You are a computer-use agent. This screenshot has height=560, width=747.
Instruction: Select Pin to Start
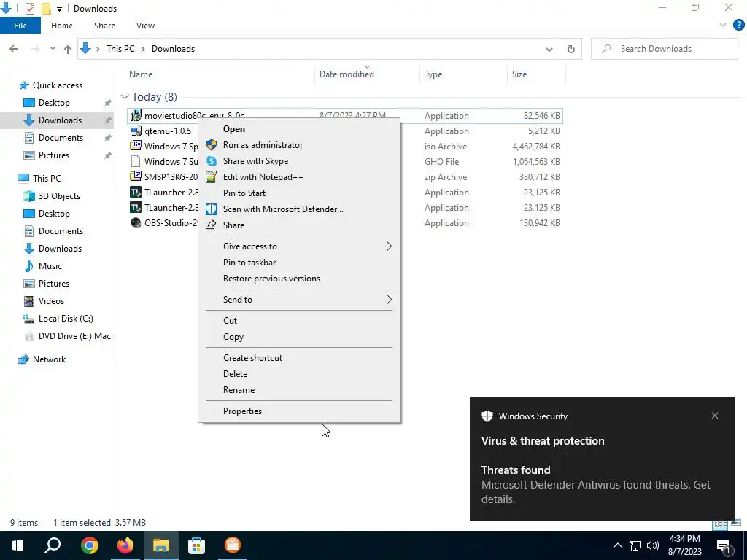(299, 192)
